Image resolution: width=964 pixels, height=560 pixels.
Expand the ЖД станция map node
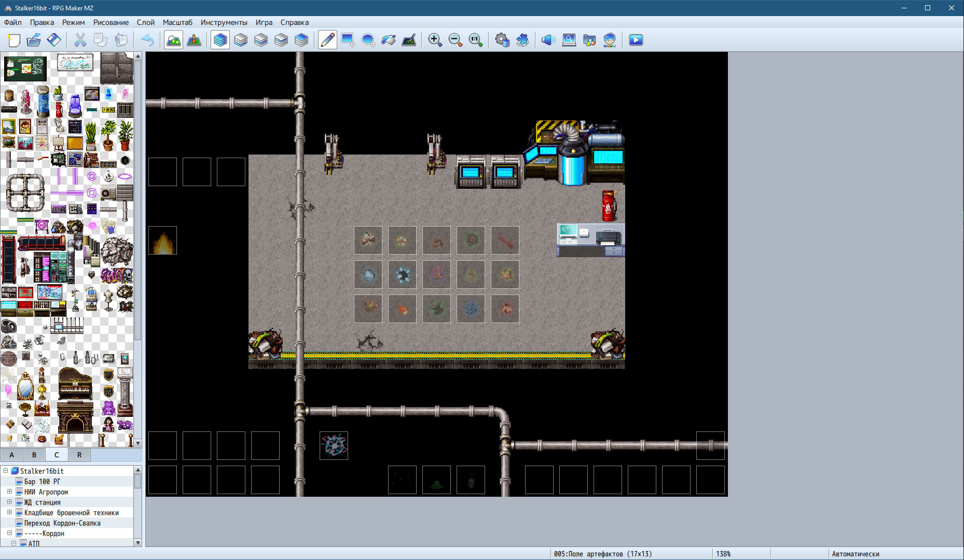(9, 502)
